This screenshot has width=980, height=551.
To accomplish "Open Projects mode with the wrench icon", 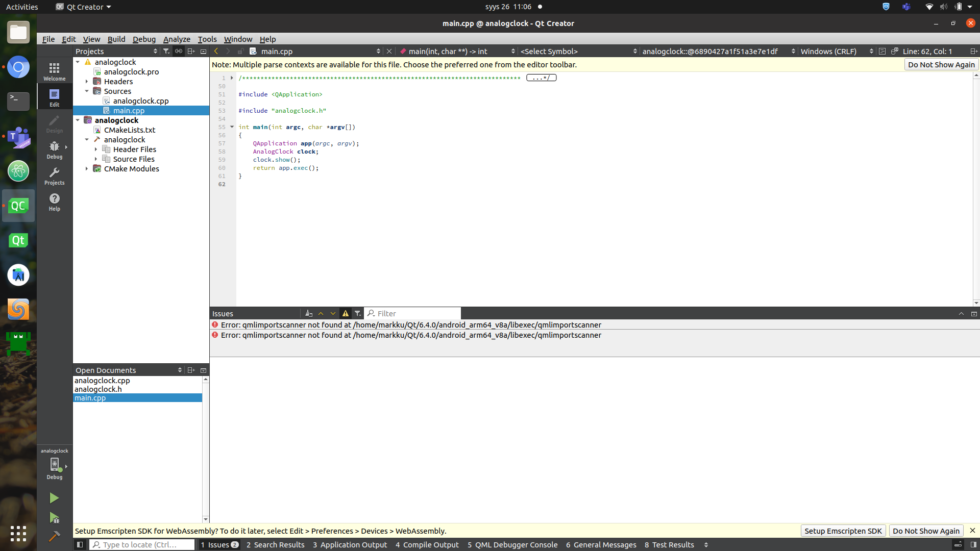I will tap(54, 176).
